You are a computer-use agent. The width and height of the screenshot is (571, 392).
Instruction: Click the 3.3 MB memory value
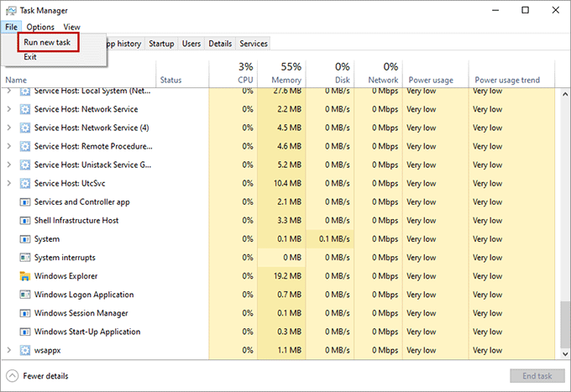[290, 221]
